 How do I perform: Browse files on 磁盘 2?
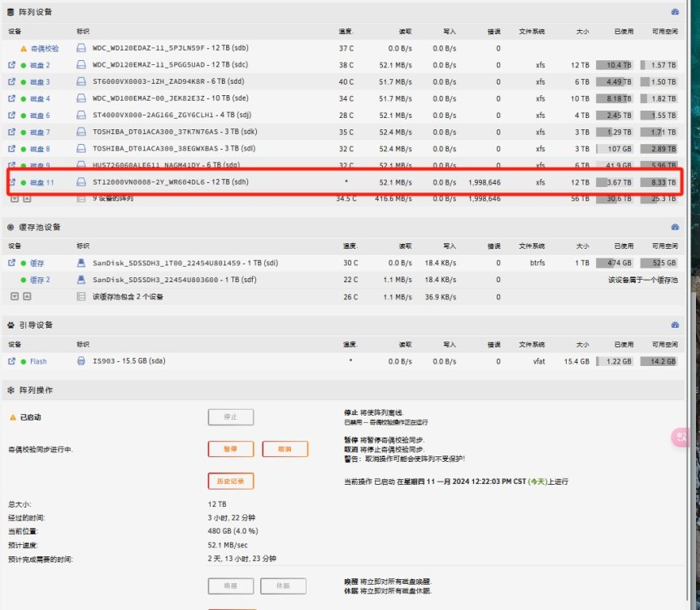pyautogui.click(x=11, y=65)
